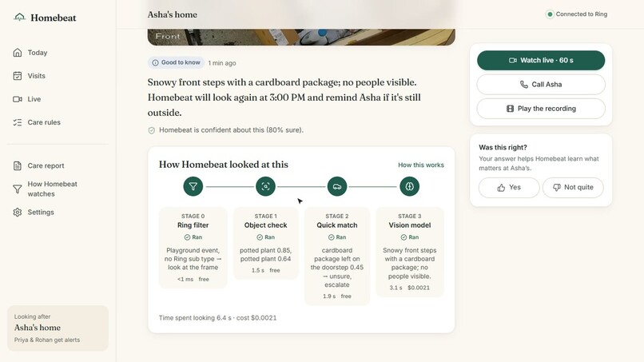Click the shield icon beside the confidence statement
The width and height of the screenshot is (644, 362).
152,130
